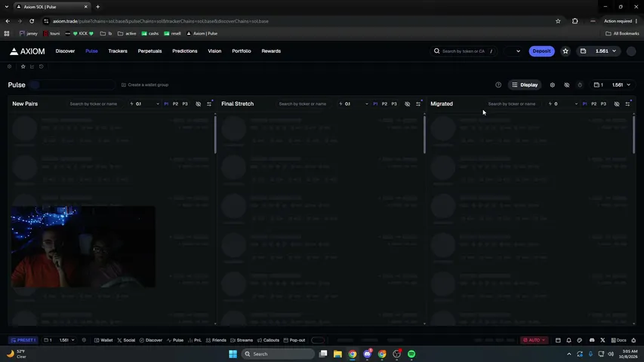The width and height of the screenshot is (644, 362).
Task: Click the Deposit button
Action: click(541, 51)
